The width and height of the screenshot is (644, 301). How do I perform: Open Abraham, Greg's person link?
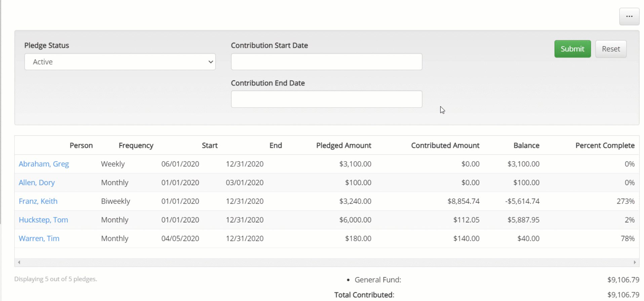[44, 164]
